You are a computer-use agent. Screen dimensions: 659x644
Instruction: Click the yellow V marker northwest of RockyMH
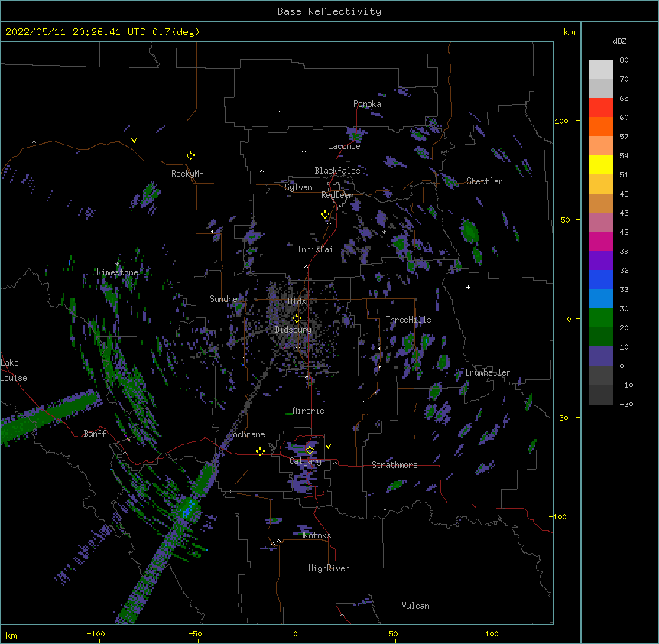(134, 141)
